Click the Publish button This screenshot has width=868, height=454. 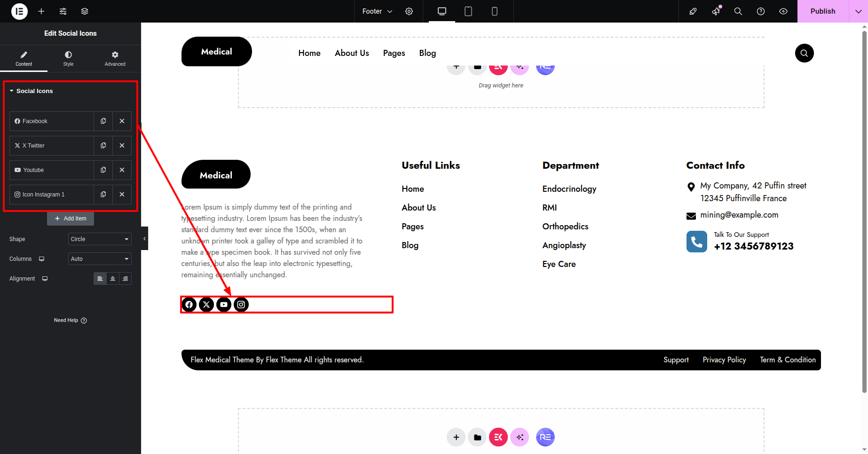(x=823, y=11)
